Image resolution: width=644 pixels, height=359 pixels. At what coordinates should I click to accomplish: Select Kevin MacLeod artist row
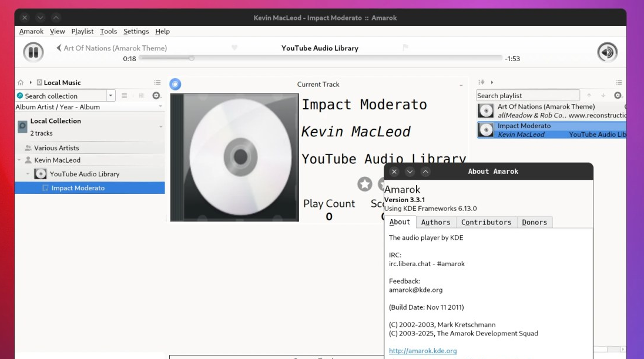coord(89,160)
